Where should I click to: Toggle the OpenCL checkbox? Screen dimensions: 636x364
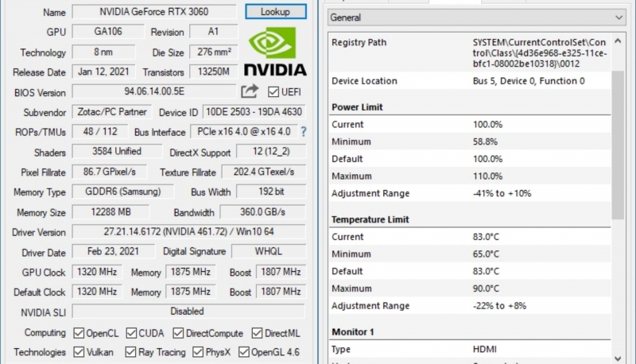pyautogui.click(x=79, y=333)
